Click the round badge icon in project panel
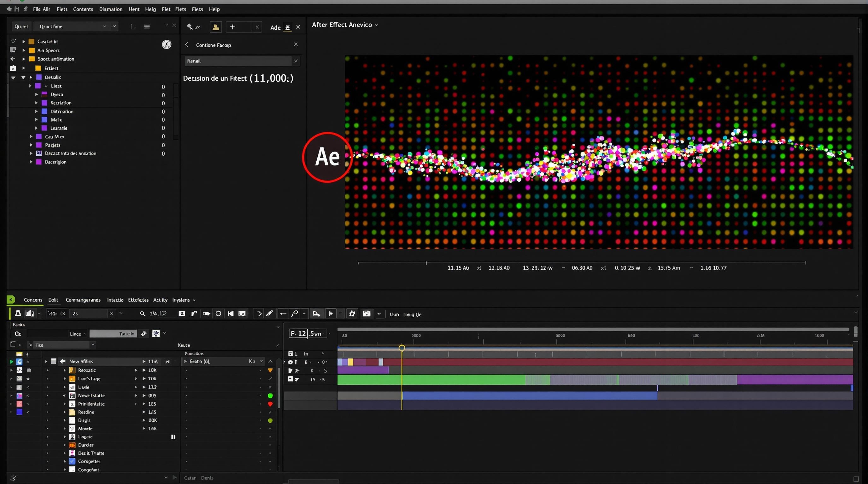The height and width of the screenshot is (484, 868). coord(167,44)
